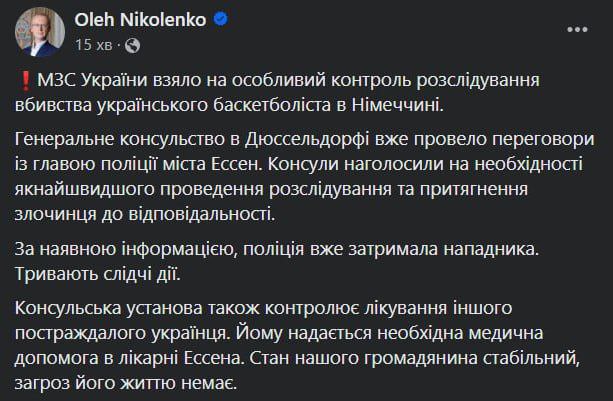The image size is (613, 401).
Task: Click the phrase "Стан нашого громадянина стабільний"
Action: (414, 359)
